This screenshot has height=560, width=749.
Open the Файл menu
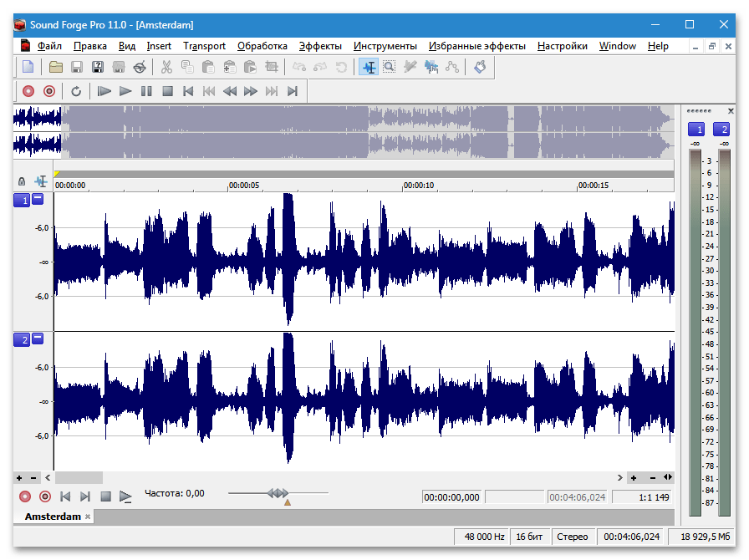(x=49, y=46)
